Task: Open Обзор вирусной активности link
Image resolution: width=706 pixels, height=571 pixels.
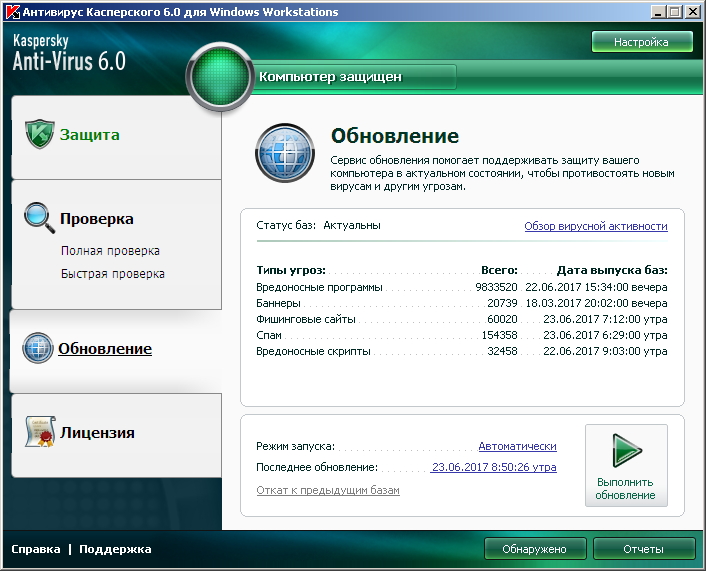Action: click(595, 226)
